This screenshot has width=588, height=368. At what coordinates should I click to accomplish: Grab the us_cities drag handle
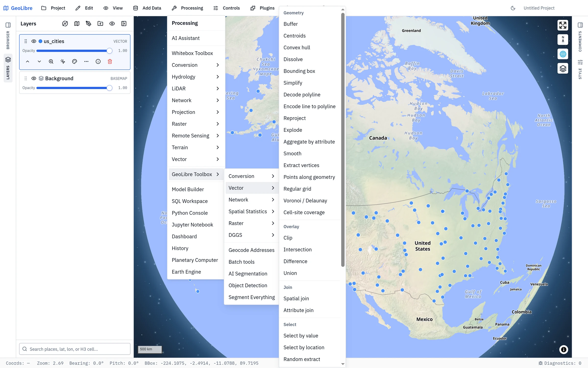[26, 41]
